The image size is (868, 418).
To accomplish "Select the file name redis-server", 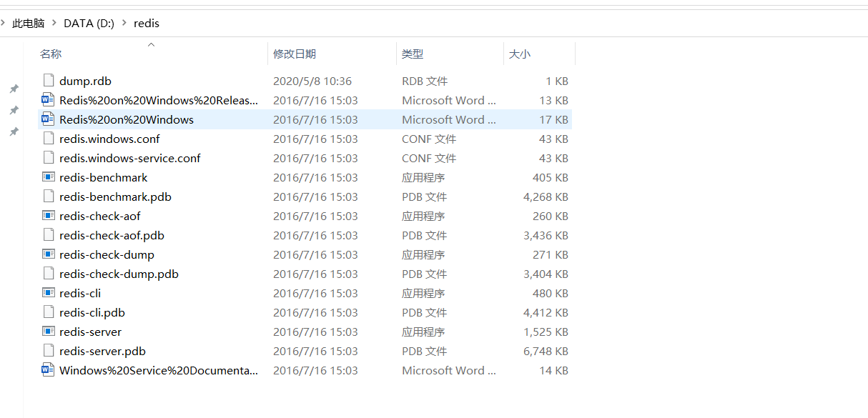I will point(90,332).
